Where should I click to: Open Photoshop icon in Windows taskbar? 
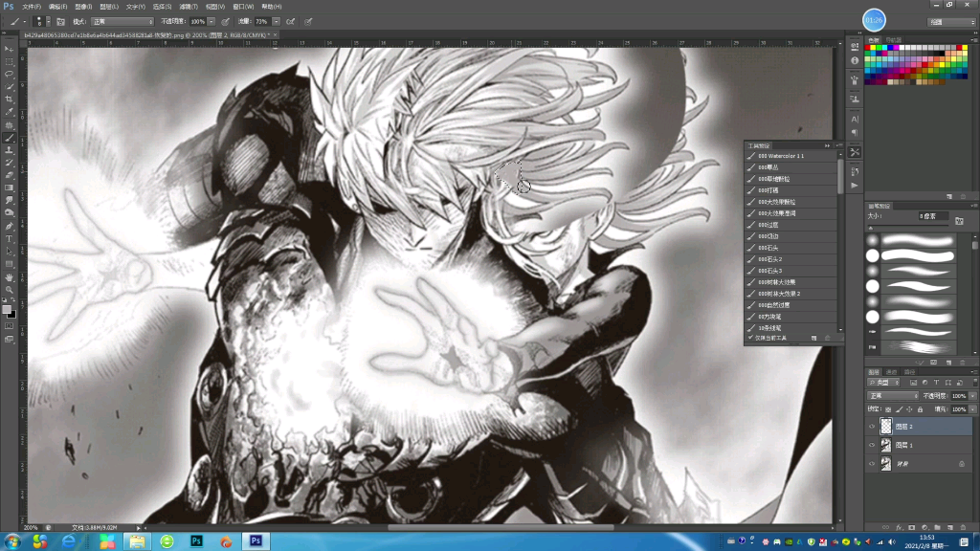click(x=256, y=541)
